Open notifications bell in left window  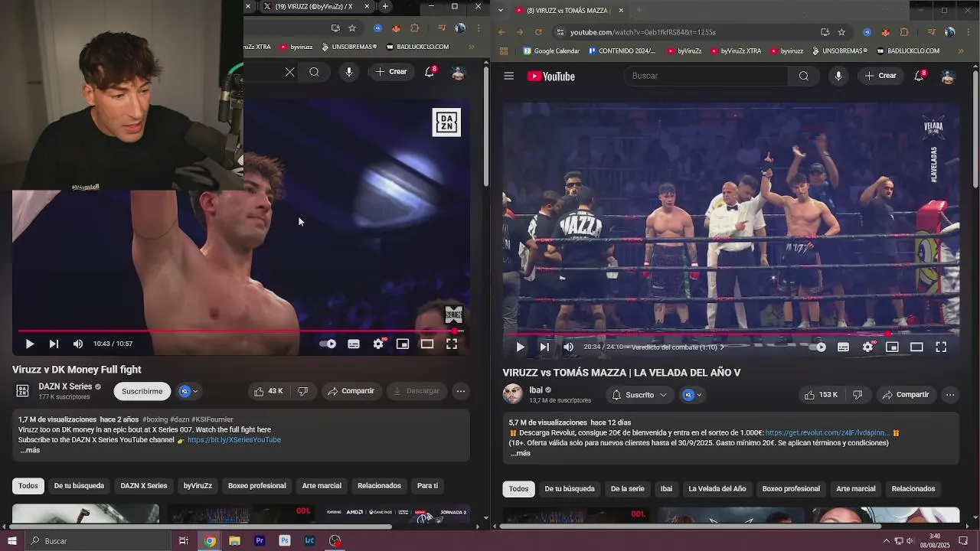tap(430, 72)
